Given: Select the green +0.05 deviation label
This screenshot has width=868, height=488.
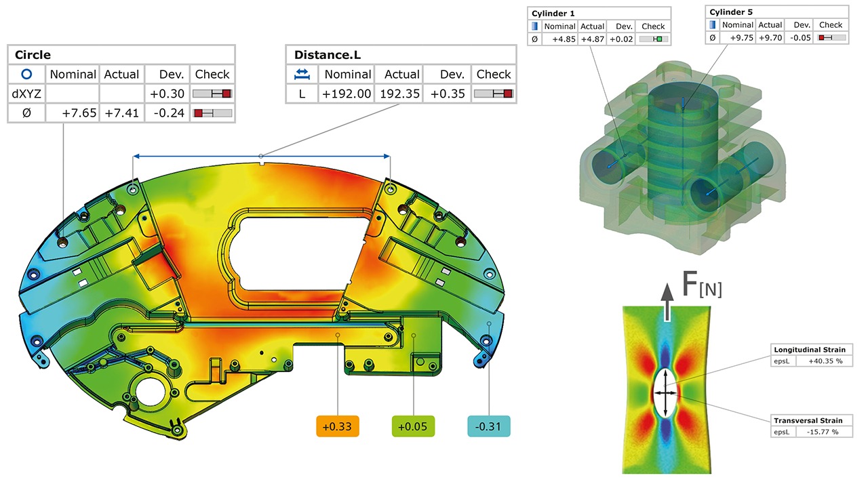Looking at the screenshot, I should click(x=413, y=427).
